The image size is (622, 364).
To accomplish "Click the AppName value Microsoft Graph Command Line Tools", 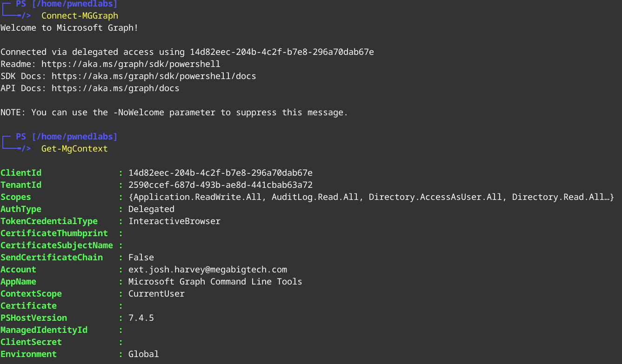I will pyautogui.click(x=215, y=282).
